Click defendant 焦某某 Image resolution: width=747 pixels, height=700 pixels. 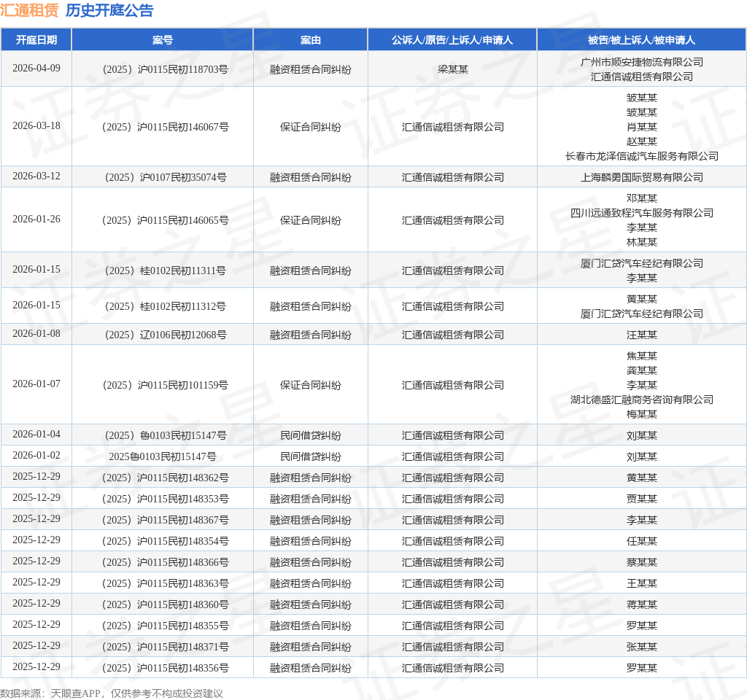tap(642, 356)
